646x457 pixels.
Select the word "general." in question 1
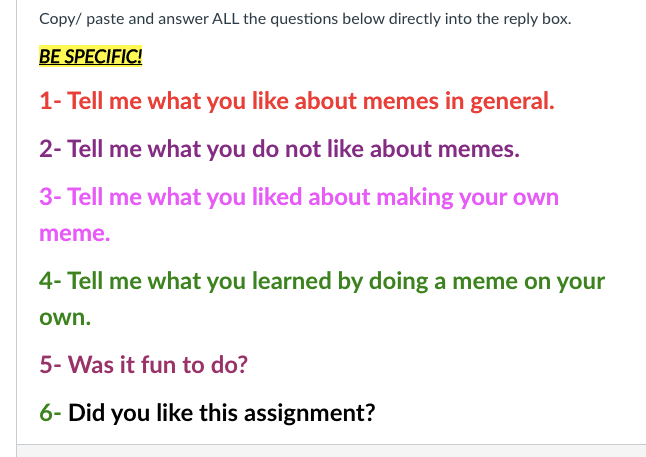(511, 102)
